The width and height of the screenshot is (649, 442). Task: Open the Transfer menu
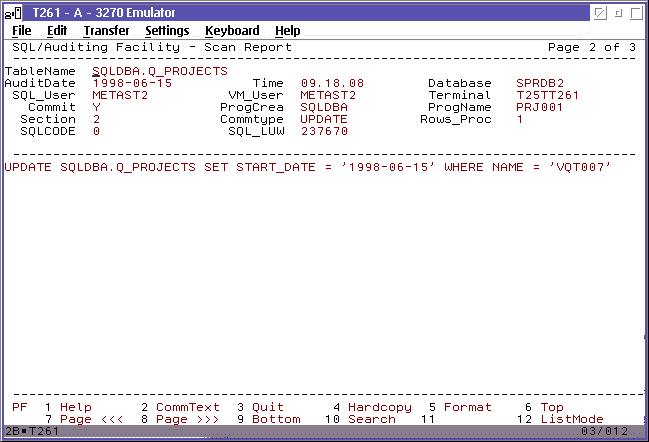[x=106, y=31]
